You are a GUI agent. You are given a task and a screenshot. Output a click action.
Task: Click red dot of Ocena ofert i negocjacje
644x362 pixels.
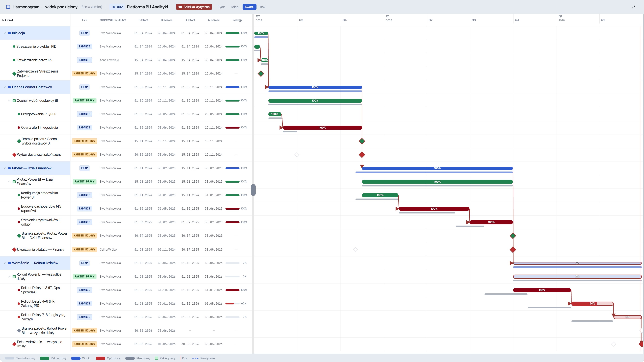pos(19,128)
